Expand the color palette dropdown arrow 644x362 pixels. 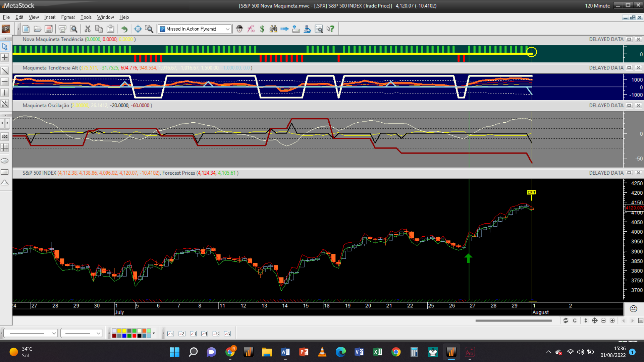[x=154, y=333]
